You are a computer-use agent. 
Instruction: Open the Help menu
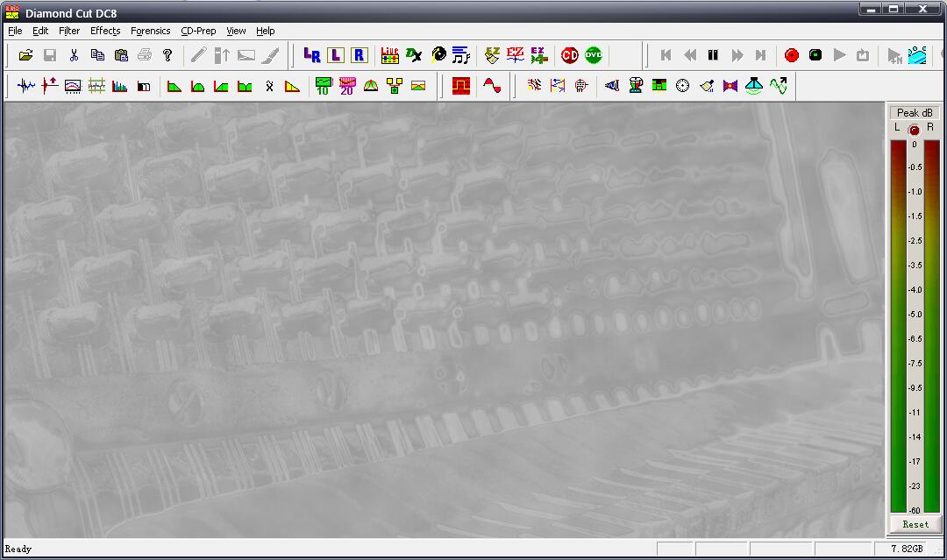tap(265, 31)
